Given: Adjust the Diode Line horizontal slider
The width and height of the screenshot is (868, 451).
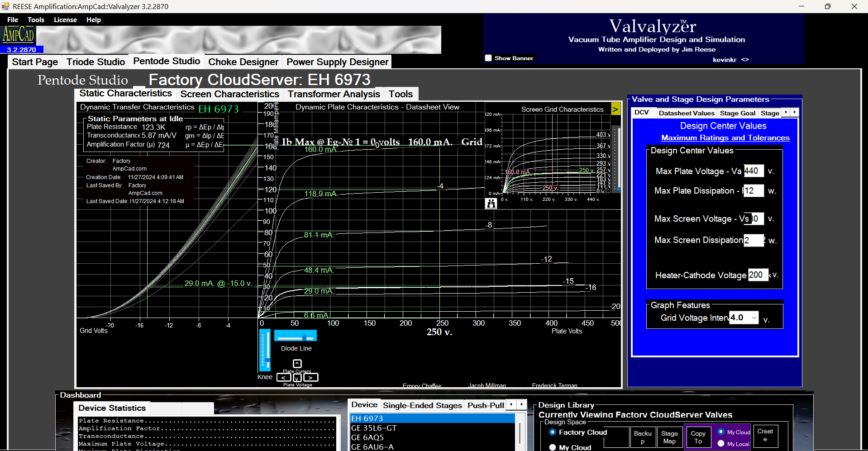Looking at the screenshot, I should coord(296,336).
